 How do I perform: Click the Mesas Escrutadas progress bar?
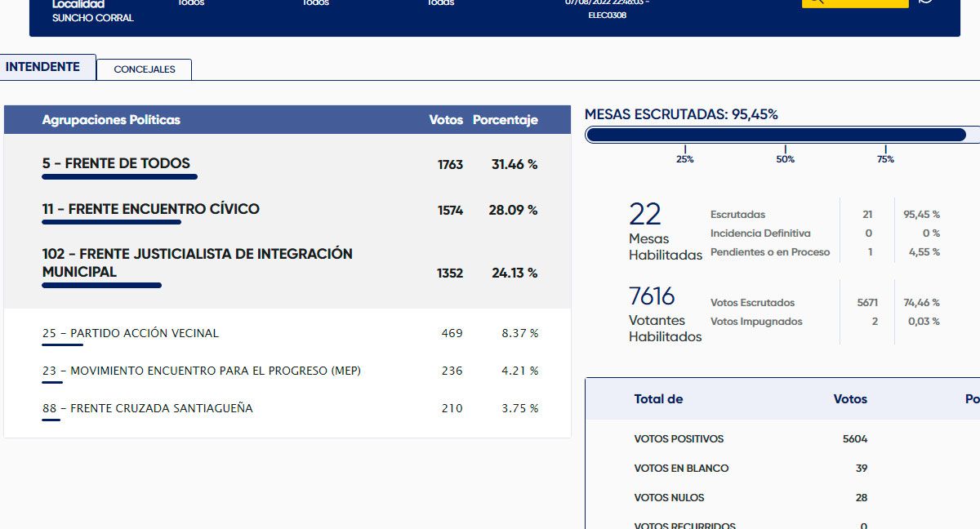(776, 135)
